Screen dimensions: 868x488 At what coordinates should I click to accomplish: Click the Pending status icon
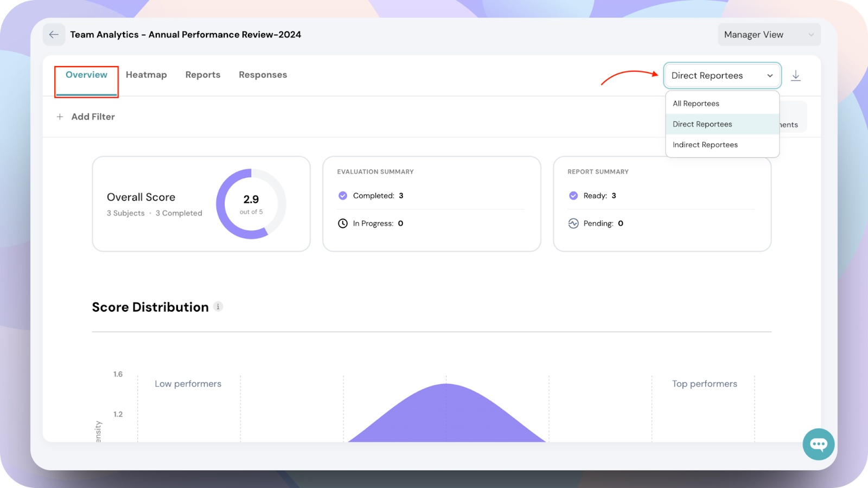(x=573, y=223)
